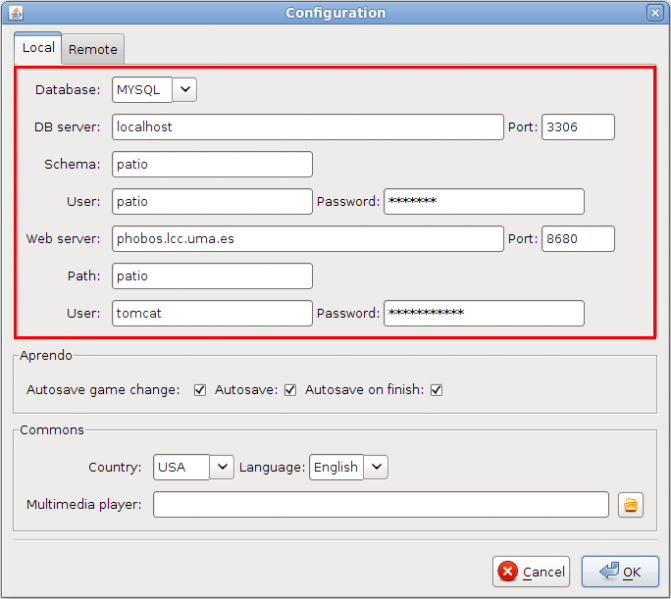Click the Web server phobos.lcc.uma.es field
Viewport: 671px width, 599px height.
click(308, 239)
